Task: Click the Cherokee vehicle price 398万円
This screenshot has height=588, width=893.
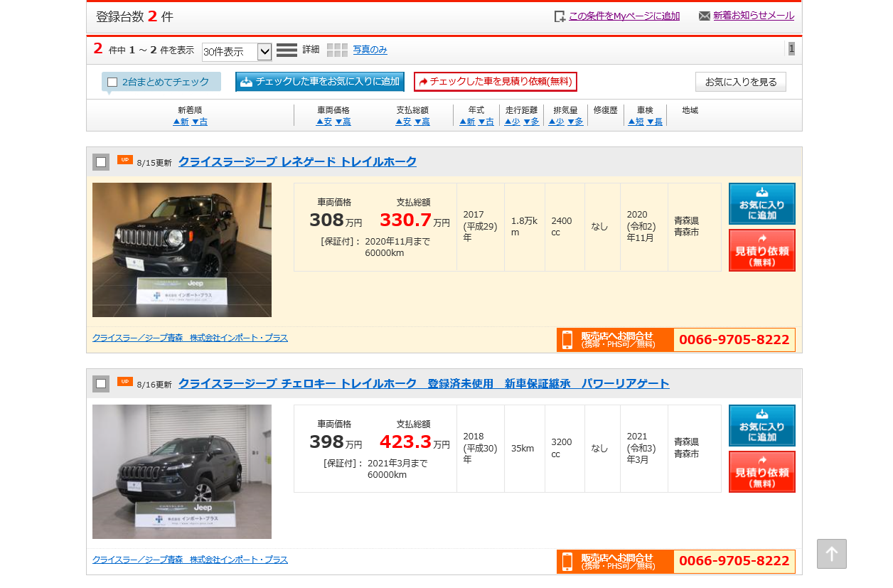Action: 336,442
